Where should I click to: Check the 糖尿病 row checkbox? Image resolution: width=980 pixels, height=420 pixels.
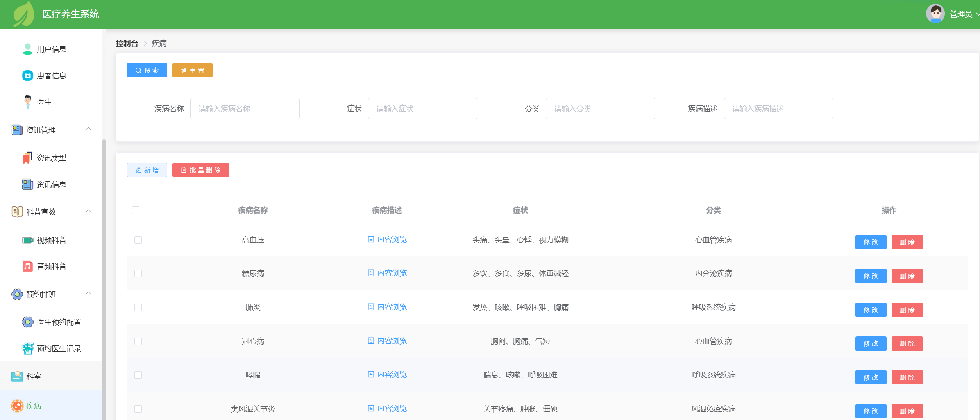pos(138,274)
